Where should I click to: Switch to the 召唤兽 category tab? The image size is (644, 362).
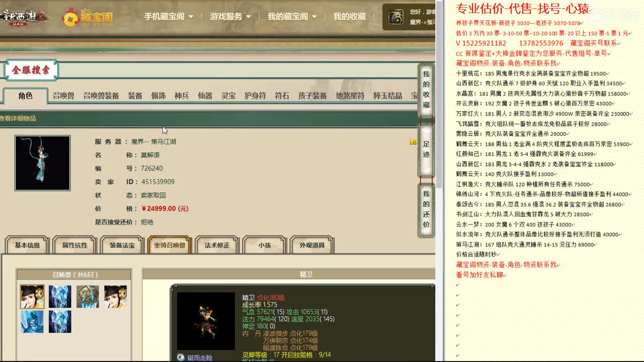click(63, 96)
